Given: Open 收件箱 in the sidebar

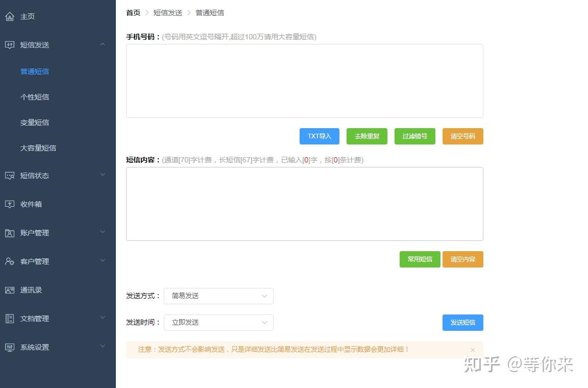Looking at the screenshot, I should (x=31, y=204).
